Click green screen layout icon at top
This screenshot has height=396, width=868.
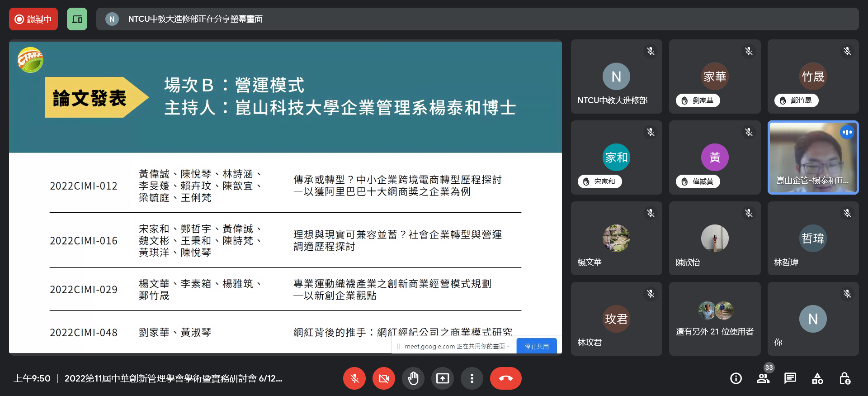77,19
